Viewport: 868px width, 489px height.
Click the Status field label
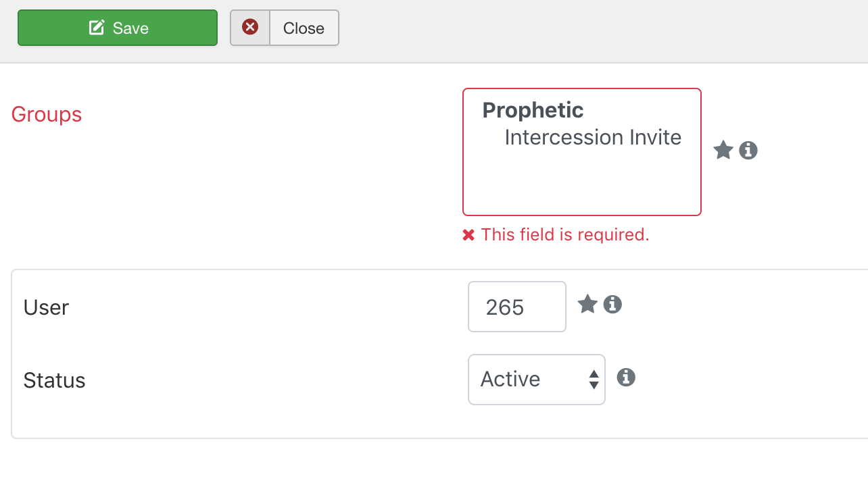[54, 380]
